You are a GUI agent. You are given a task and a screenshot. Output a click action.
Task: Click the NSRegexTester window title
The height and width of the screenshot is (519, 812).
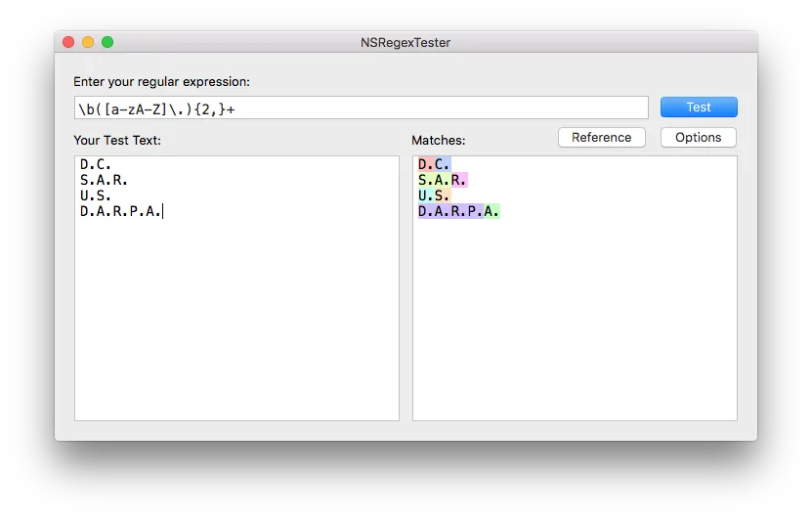[x=406, y=42]
